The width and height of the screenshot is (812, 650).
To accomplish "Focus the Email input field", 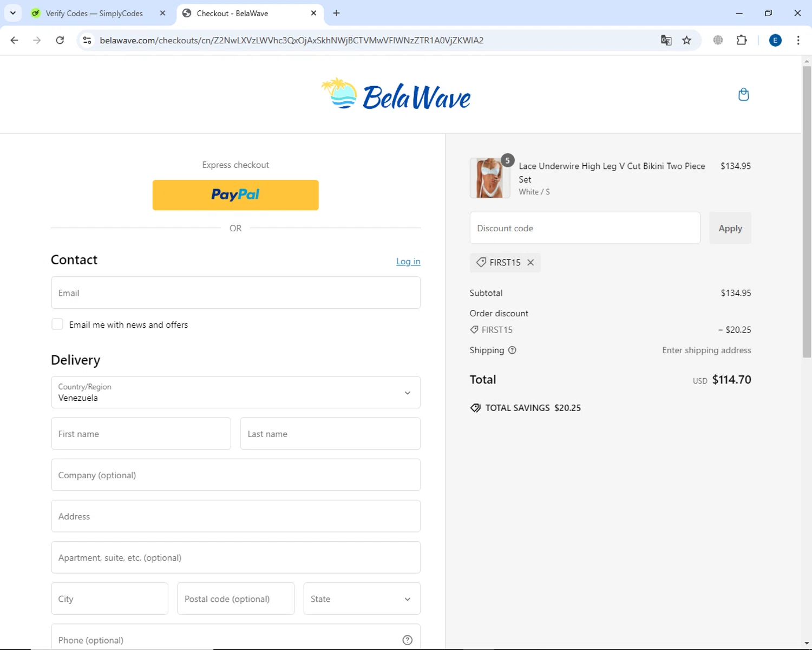I will pos(235,292).
